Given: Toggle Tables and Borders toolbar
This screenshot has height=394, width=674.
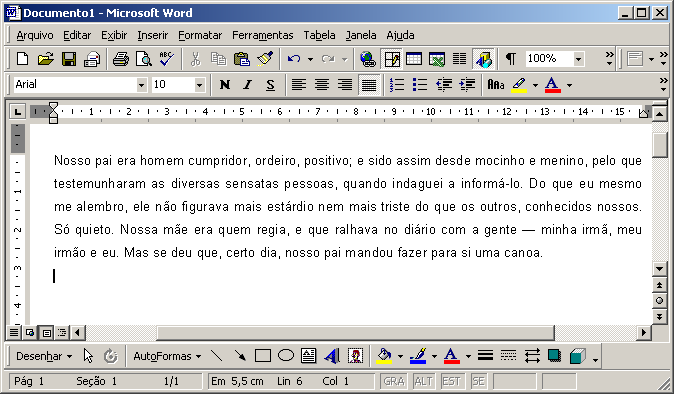Looking at the screenshot, I should pos(391,58).
